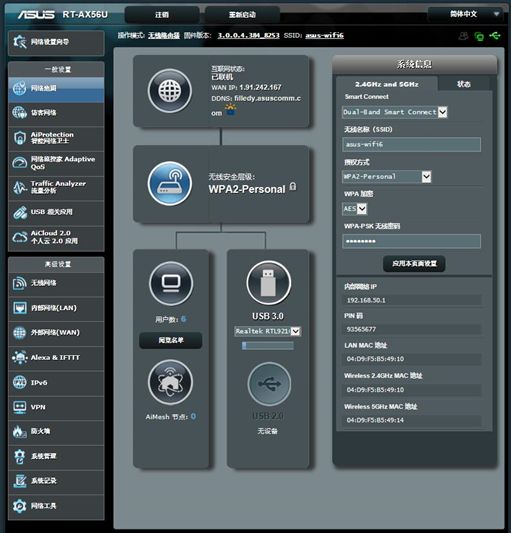Select the 2.4GHz and 5GHz tab
This screenshot has height=533, width=511.
387,84
